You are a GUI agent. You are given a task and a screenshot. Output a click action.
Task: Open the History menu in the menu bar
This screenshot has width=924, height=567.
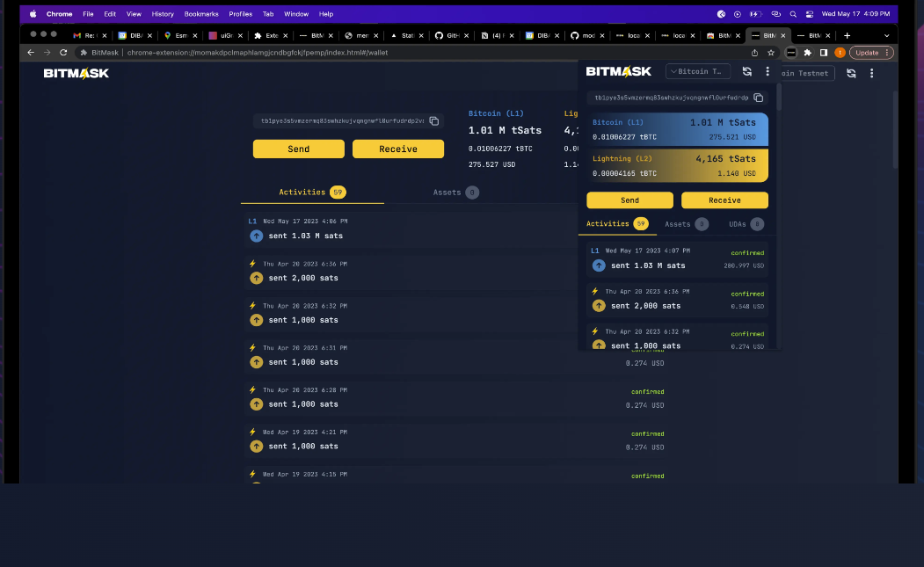[163, 13]
